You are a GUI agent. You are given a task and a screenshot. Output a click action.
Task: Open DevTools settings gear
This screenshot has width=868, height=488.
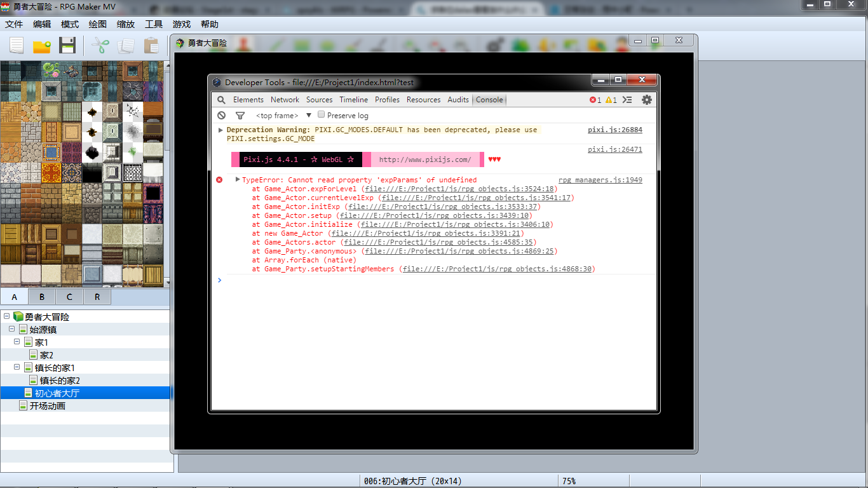coord(647,100)
